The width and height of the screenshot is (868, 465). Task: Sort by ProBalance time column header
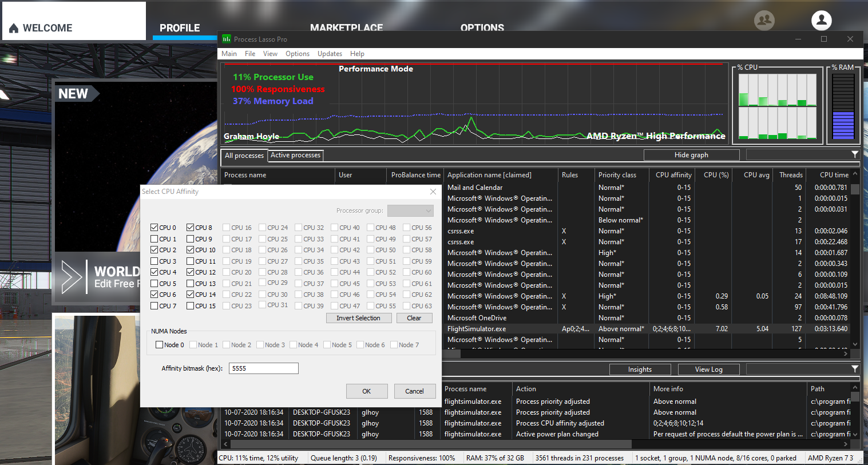tap(415, 175)
